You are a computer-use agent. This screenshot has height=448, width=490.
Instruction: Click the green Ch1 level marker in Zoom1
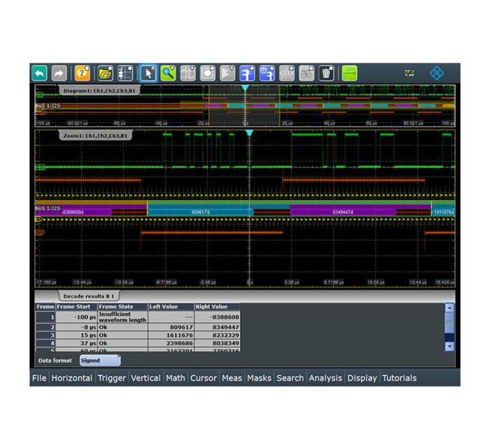tap(41, 167)
